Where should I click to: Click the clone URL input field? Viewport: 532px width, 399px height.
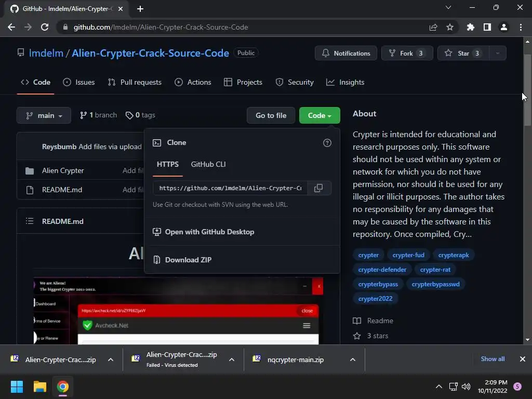pyautogui.click(x=230, y=188)
